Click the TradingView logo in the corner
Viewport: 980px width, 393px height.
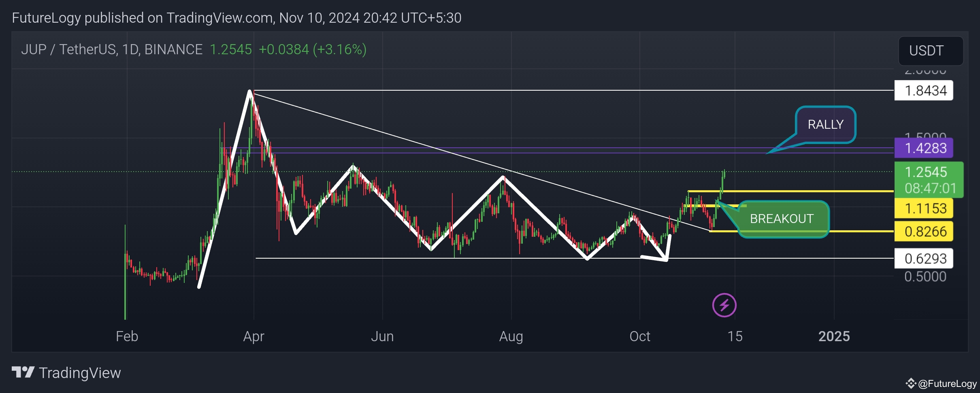[x=67, y=373]
